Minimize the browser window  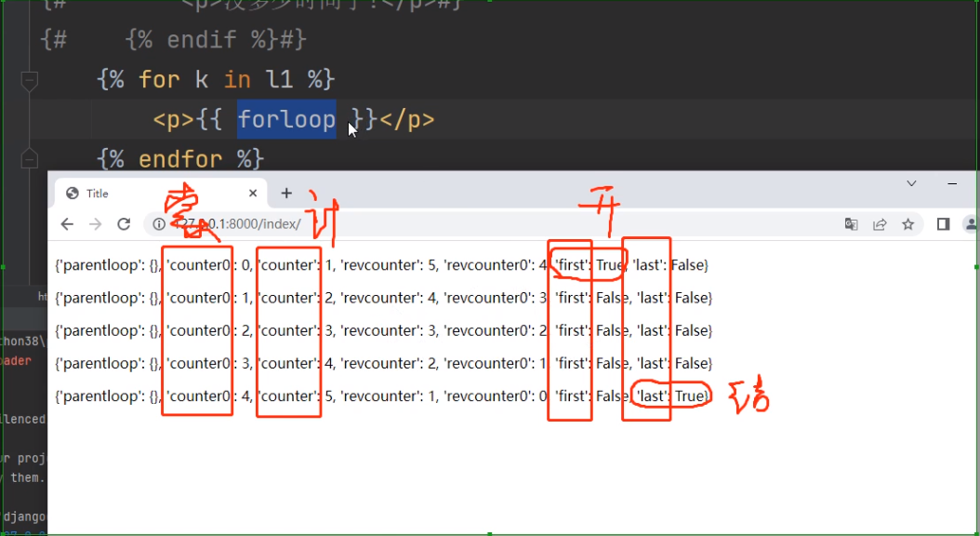pos(952,183)
